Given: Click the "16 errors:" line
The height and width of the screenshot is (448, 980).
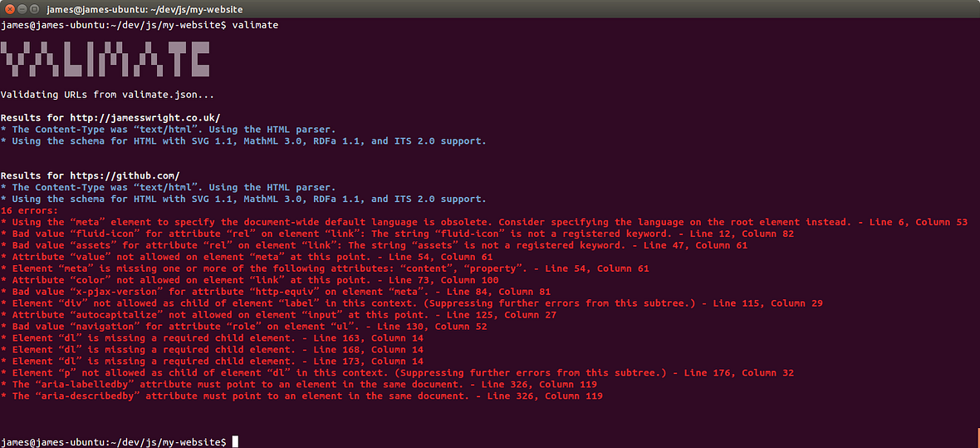Looking at the screenshot, I should 29,211.
